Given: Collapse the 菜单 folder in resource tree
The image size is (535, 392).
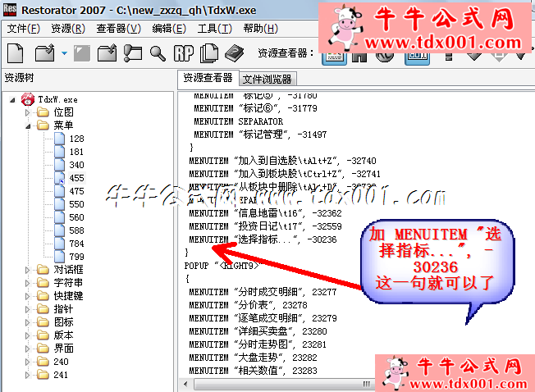Looking at the screenshot, I should coord(29,125).
